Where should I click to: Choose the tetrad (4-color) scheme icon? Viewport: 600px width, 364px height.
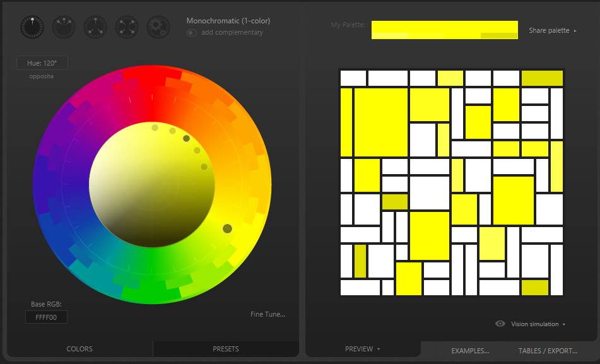[127, 27]
